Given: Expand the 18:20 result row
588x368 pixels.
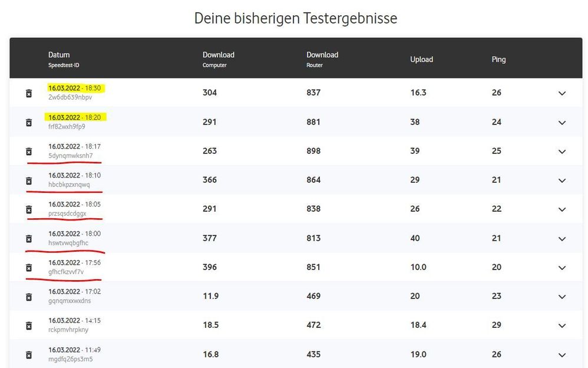Looking at the screenshot, I should click(x=561, y=122).
